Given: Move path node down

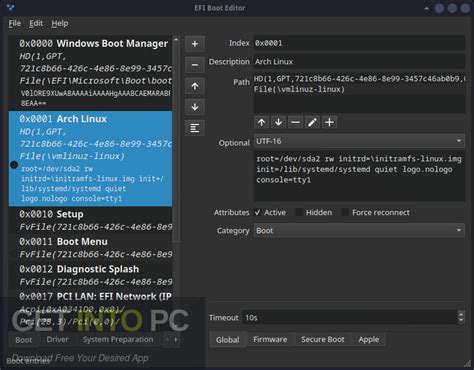Looking at the screenshot, I should point(279,122).
